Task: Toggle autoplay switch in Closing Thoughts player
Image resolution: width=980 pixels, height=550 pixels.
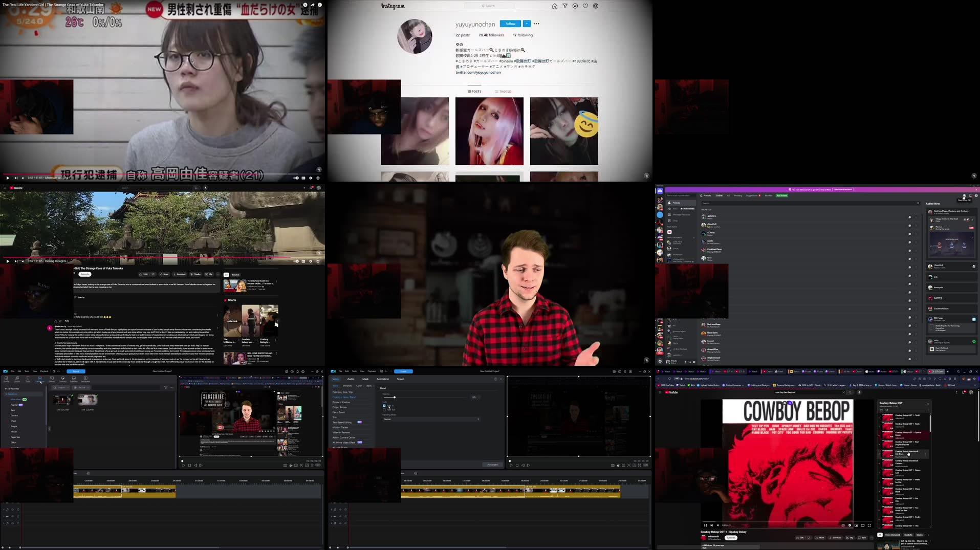Action: pos(296,261)
